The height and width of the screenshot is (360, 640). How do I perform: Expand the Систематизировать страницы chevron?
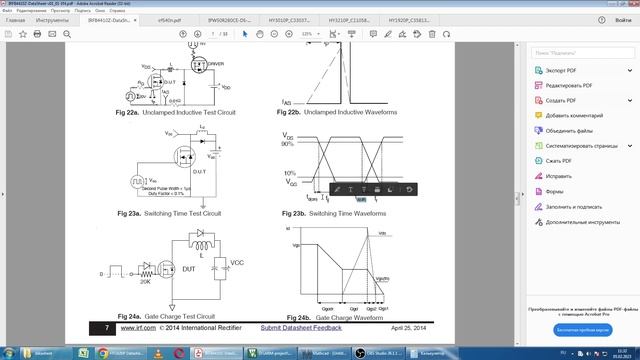pyautogui.click(x=630, y=146)
